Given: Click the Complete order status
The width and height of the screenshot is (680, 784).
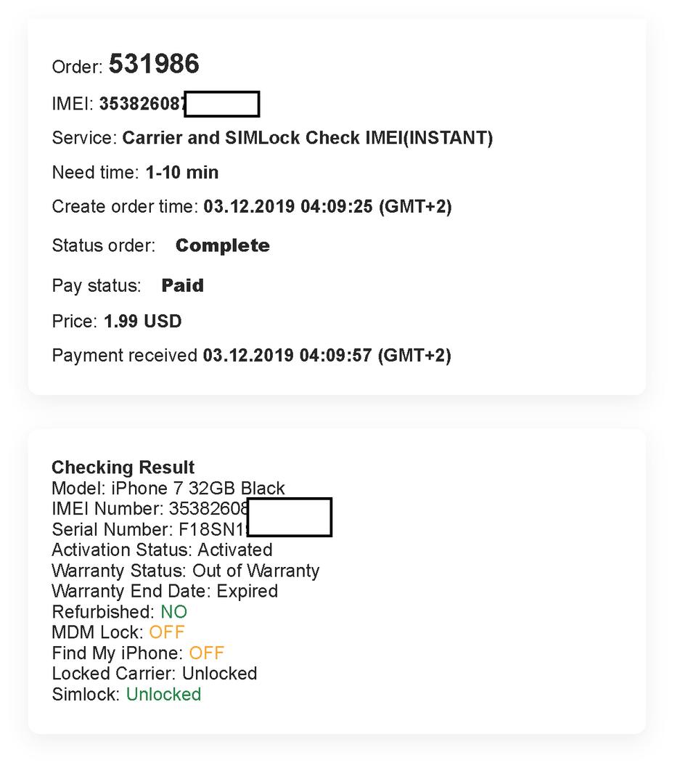Looking at the screenshot, I should coord(223,245).
